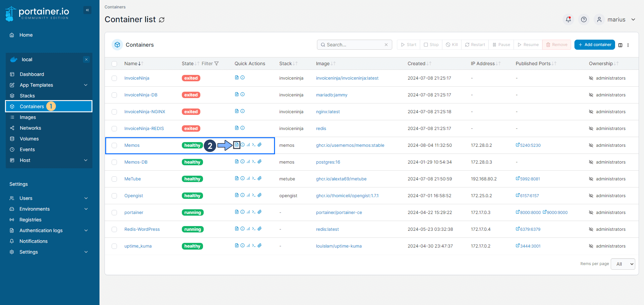
Task: Expand App Templates submenu
Action: coord(86,85)
